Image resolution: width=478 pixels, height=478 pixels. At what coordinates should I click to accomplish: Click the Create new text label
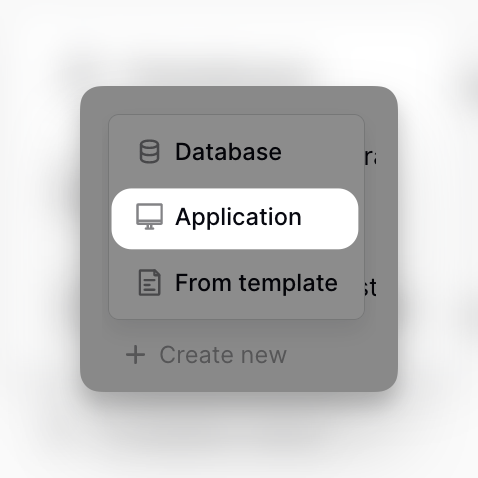click(223, 355)
